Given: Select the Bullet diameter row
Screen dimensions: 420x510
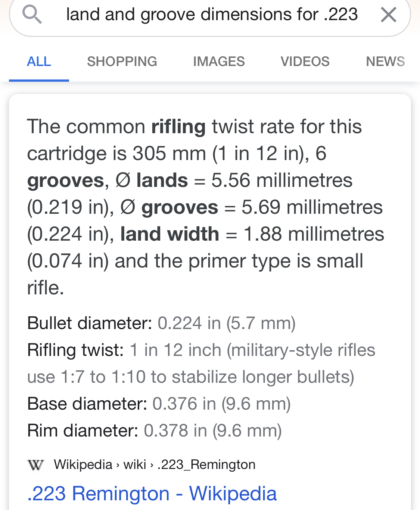Looking at the screenshot, I should [x=161, y=323].
